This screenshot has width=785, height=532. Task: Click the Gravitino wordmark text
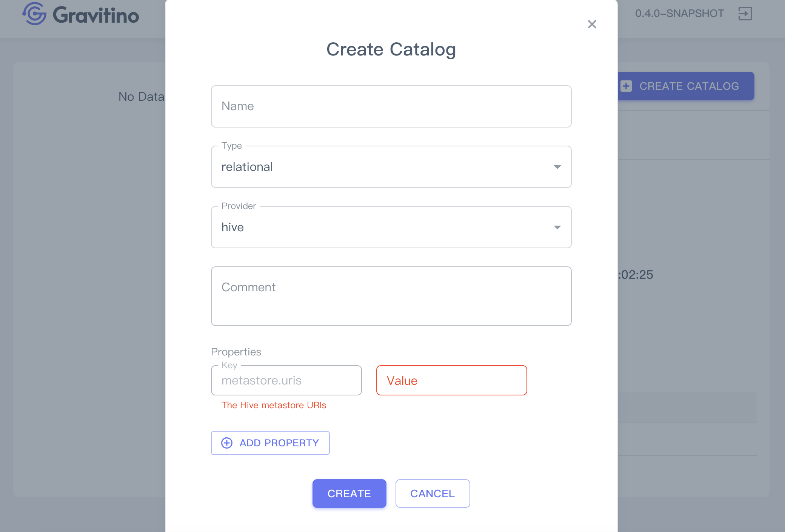(x=96, y=15)
